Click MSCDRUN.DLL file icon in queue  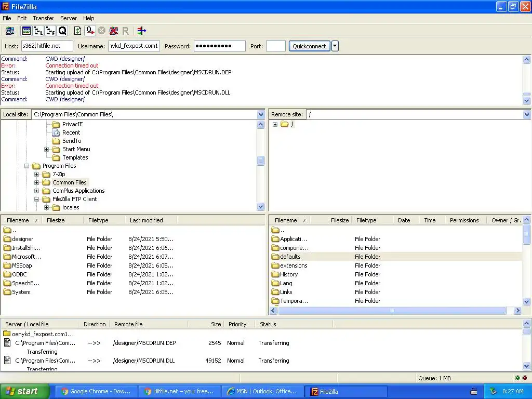click(x=7, y=361)
